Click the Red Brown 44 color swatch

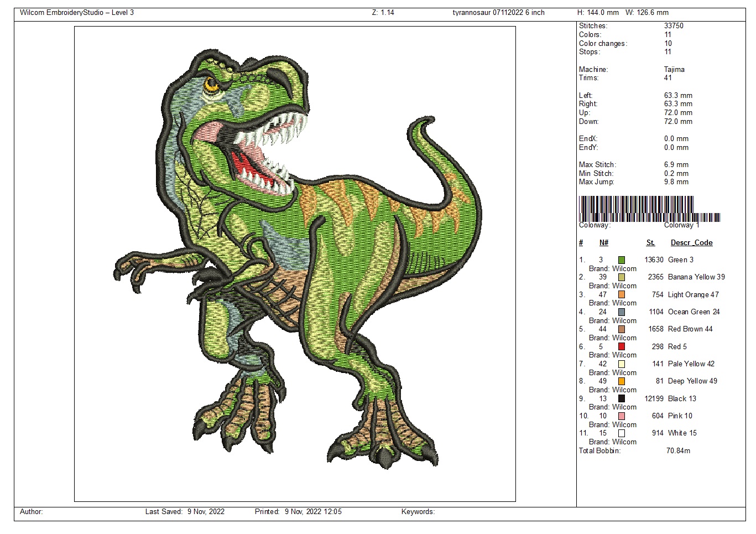click(x=622, y=329)
